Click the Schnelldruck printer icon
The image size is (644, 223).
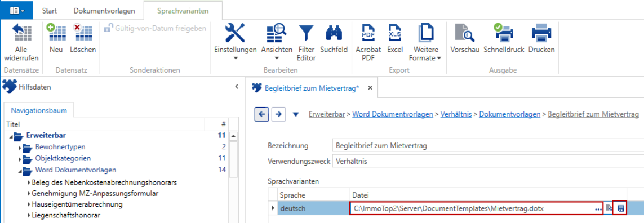[503, 33]
